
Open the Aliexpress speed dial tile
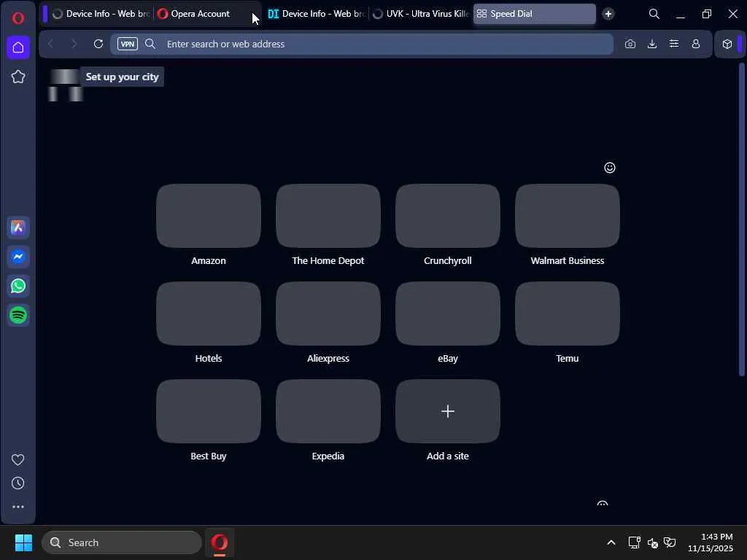point(328,314)
